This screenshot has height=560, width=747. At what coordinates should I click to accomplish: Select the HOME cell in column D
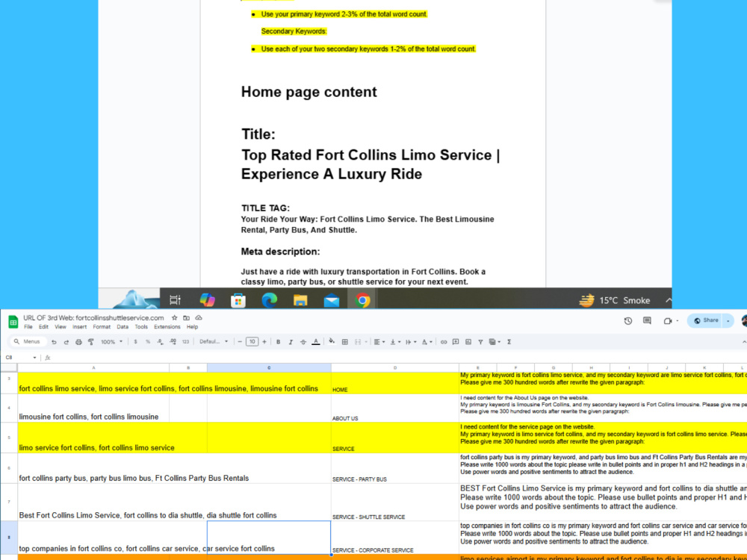395,383
